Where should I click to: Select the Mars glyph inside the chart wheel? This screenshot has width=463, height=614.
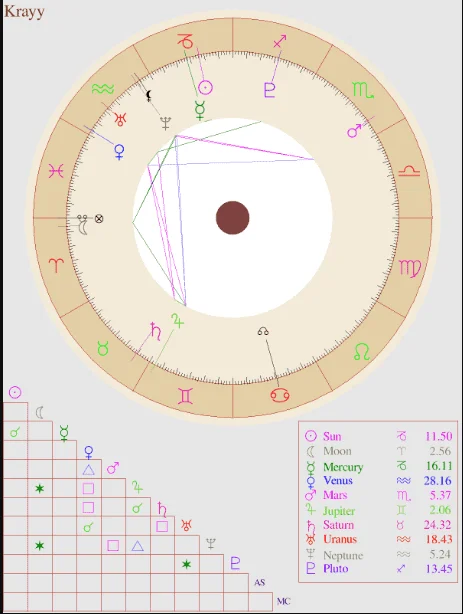pos(354,130)
